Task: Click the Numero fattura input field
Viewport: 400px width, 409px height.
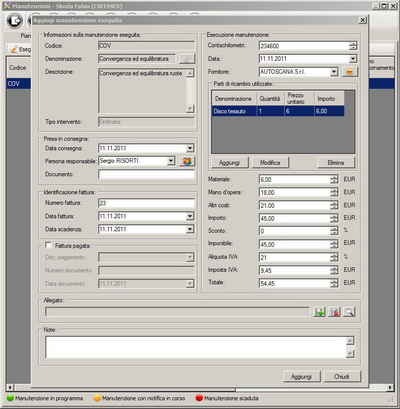Action: (x=146, y=203)
